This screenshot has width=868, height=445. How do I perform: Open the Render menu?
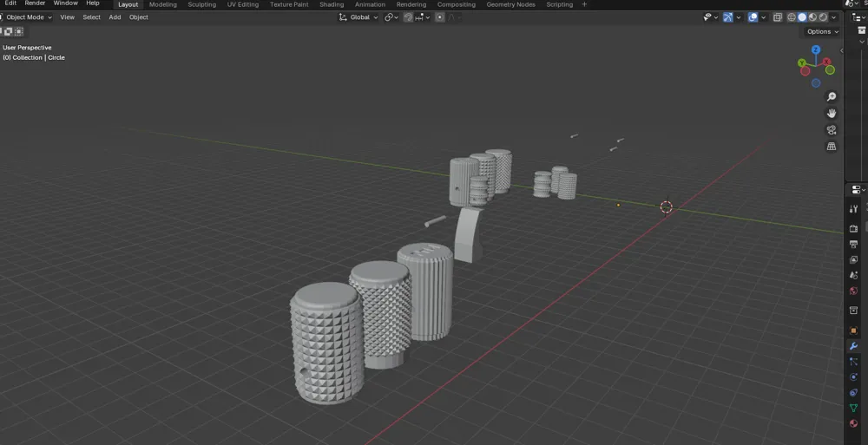35,3
